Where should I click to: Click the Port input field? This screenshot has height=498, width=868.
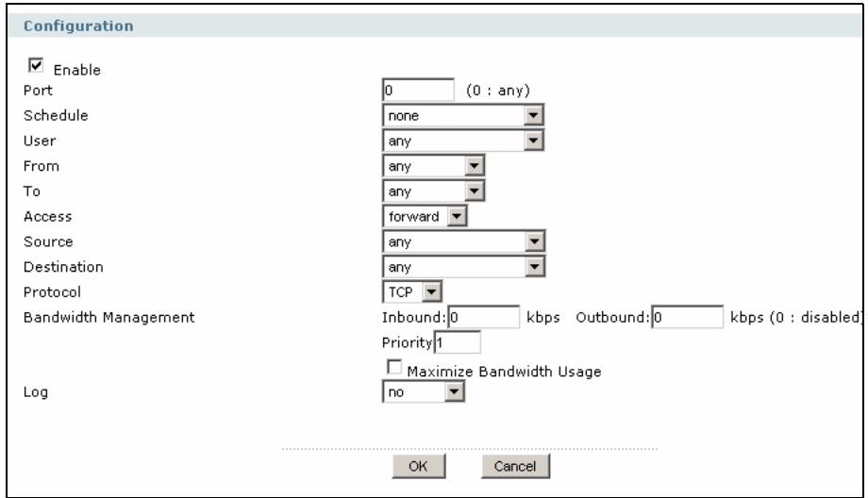(x=419, y=91)
